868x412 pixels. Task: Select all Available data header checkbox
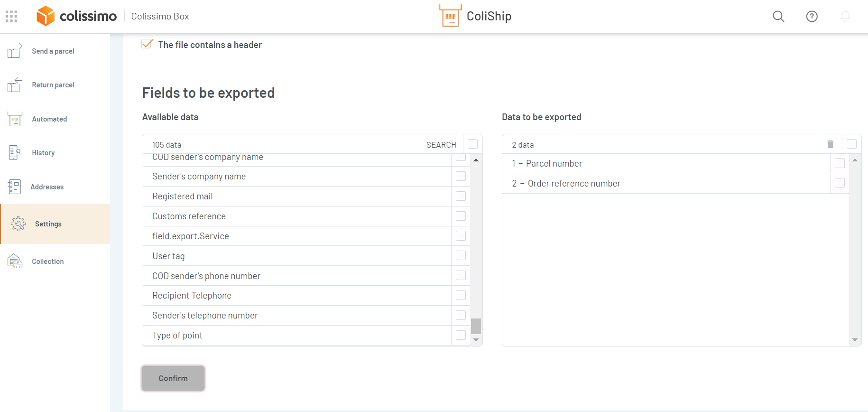click(472, 144)
